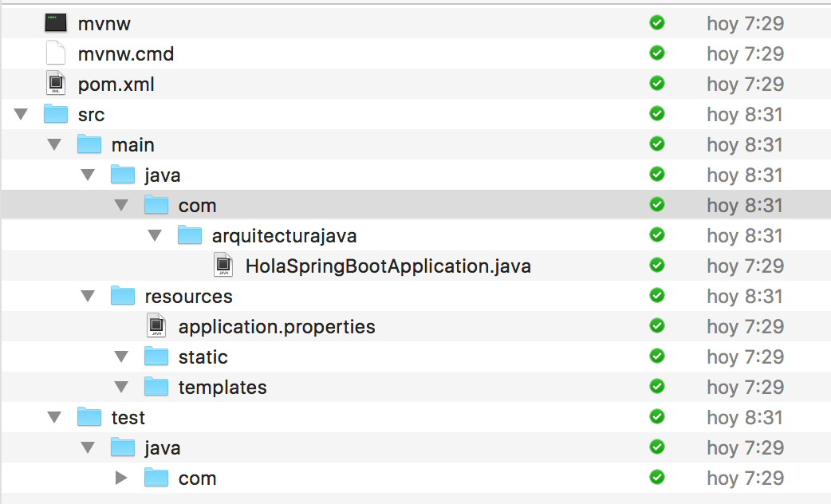Click the hoy 8:31 timestamp on src row
Viewport: 831px width, 504px height.
tap(744, 114)
